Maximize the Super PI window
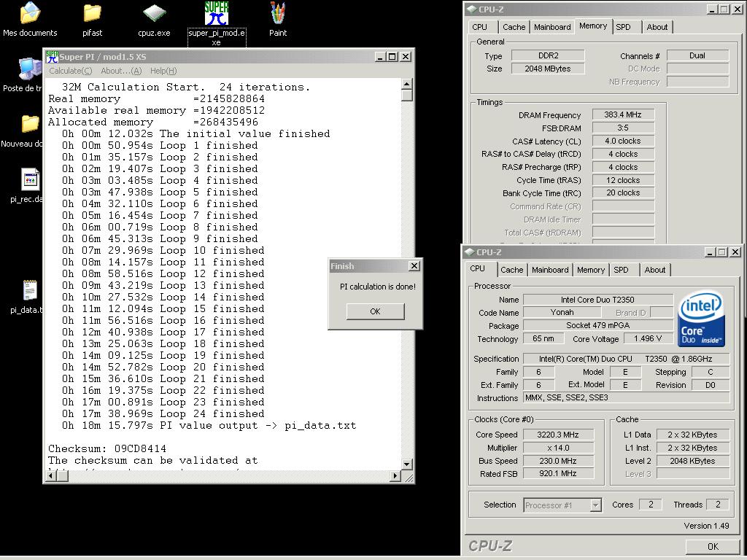Screen dimensions: 747x560 click(x=392, y=57)
